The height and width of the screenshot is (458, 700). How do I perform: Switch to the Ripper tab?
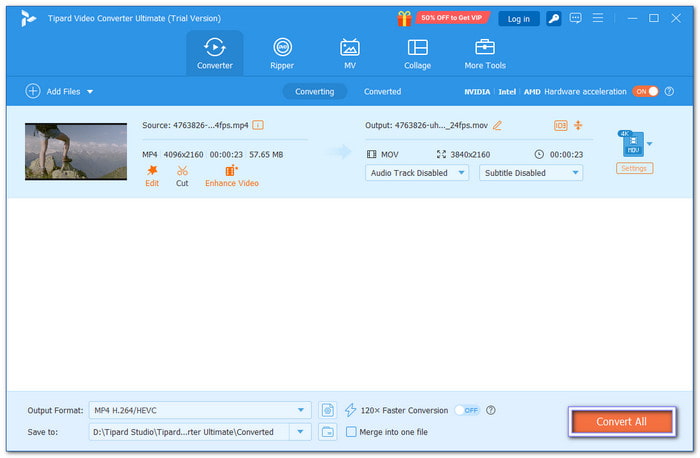pos(283,53)
